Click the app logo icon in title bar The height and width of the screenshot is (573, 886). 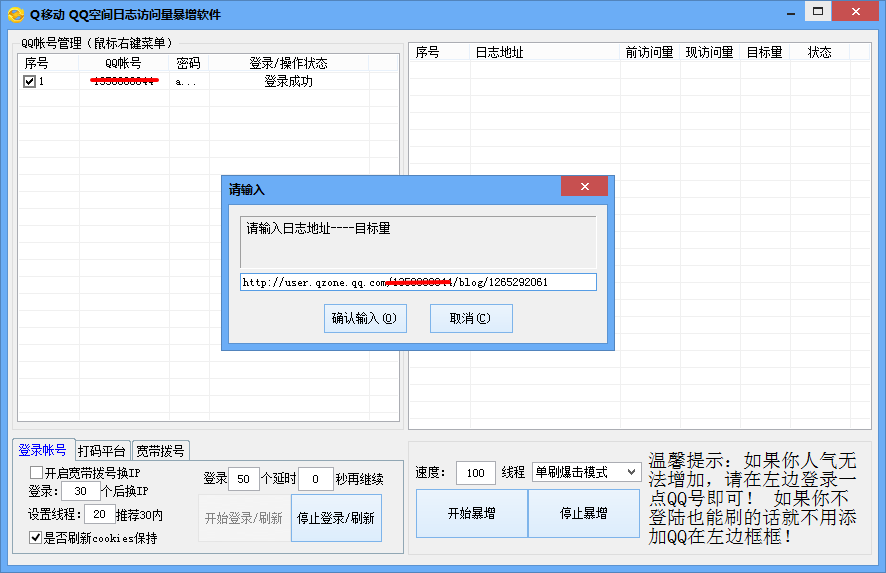click(x=15, y=14)
